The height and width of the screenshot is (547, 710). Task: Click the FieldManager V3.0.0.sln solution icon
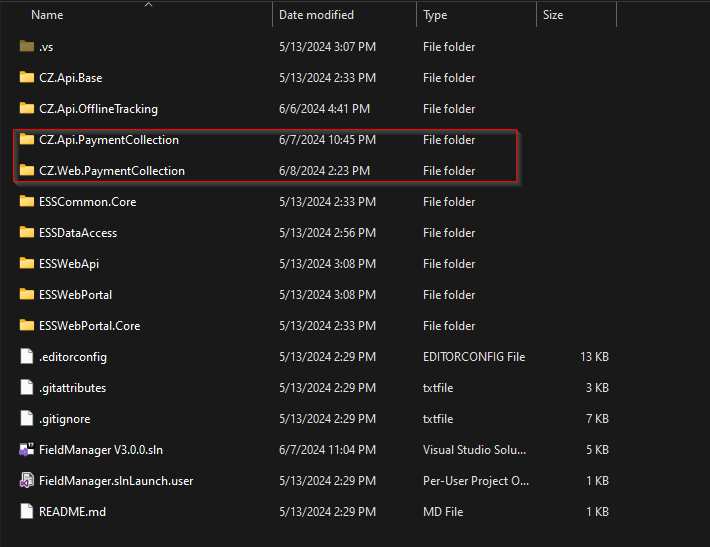pyautogui.click(x=27, y=449)
